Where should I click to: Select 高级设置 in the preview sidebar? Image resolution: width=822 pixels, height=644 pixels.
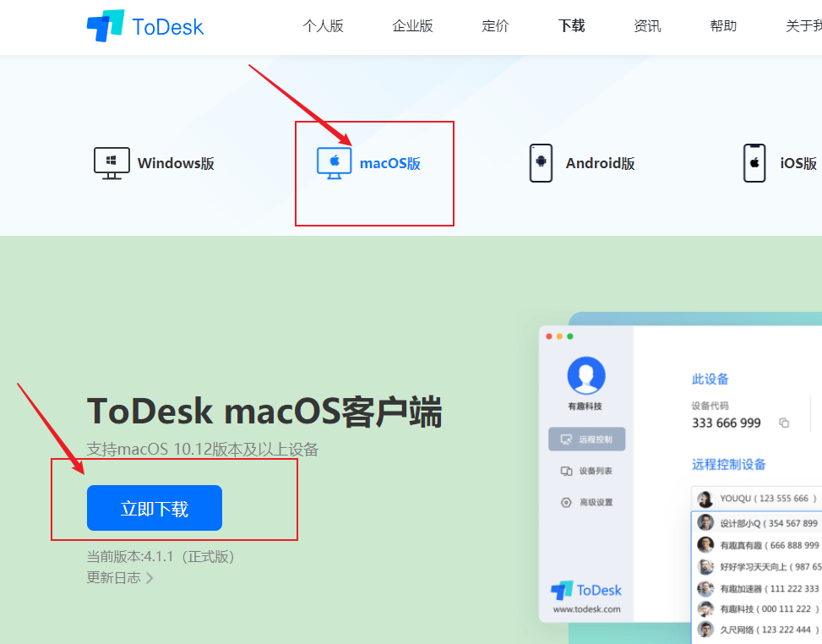click(x=586, y=502)
